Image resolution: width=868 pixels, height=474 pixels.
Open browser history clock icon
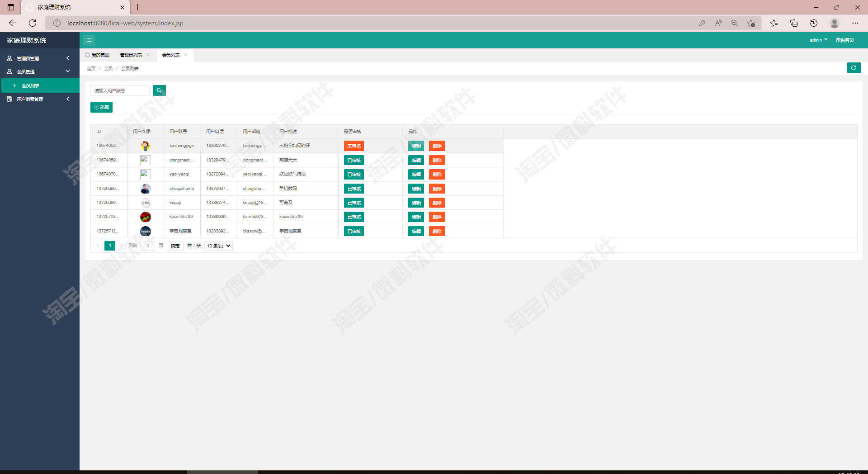[x=813, y=23]
